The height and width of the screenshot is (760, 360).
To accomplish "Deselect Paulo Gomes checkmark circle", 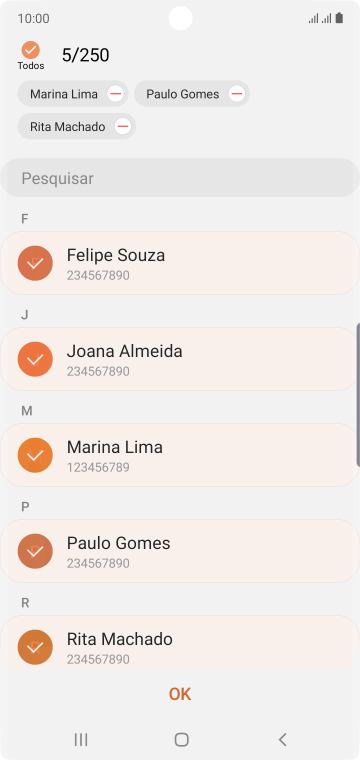I will [35, 551].
